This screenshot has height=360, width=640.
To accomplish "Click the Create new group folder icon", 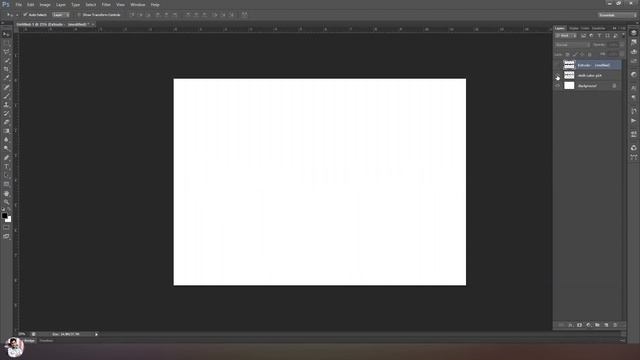I will click(x=597, y=325).
